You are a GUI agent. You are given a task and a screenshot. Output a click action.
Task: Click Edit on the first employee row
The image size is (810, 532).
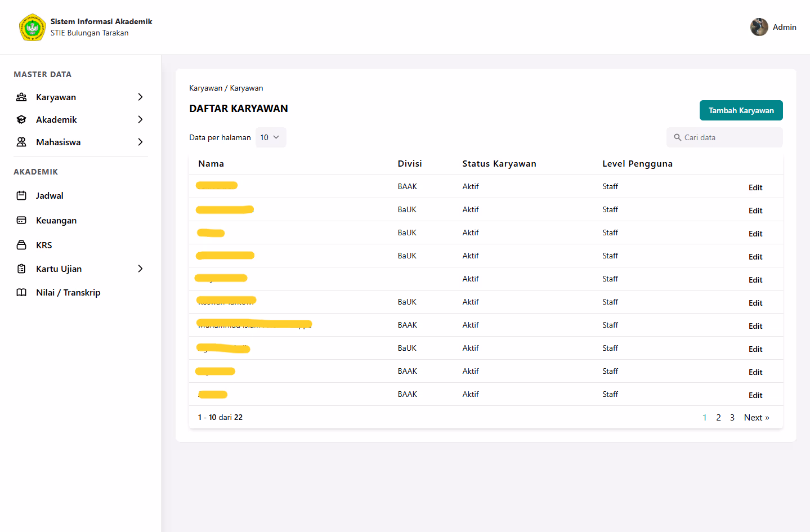755,187
